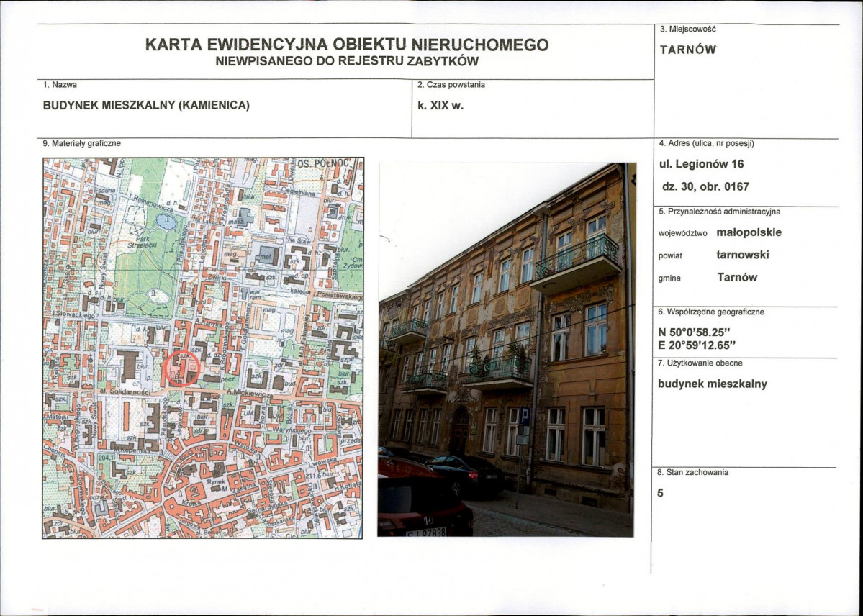Click the "OS. PÓŁNOC" map label
The height and width of the screenshot is (616, 863).
tap(323, 163)
